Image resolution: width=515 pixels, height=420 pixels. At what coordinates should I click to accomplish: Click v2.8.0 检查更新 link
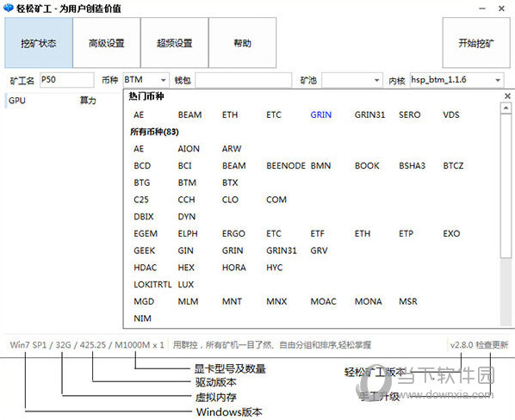pyautogui.click(x=479, y=345)
